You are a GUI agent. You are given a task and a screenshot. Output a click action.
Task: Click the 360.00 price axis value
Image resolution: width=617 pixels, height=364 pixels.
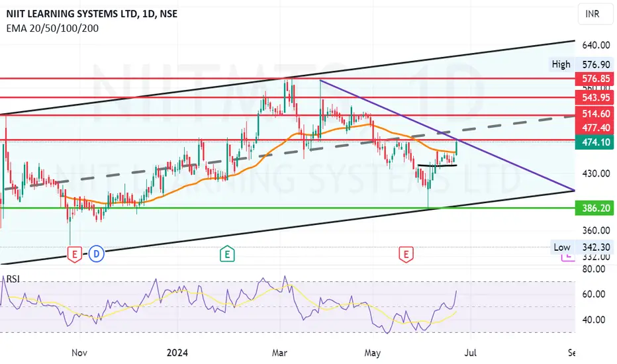(x=596, y=230)
